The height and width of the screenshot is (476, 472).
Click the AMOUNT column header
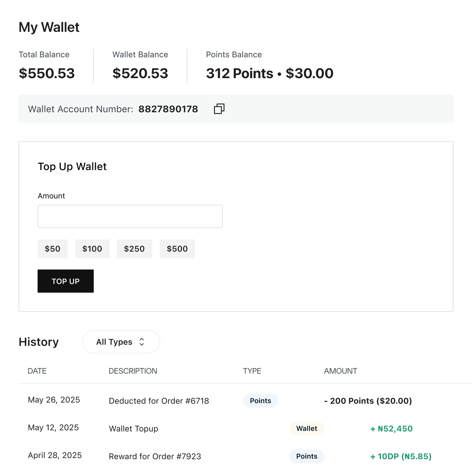pyautogui.click(x=341, y=371)
